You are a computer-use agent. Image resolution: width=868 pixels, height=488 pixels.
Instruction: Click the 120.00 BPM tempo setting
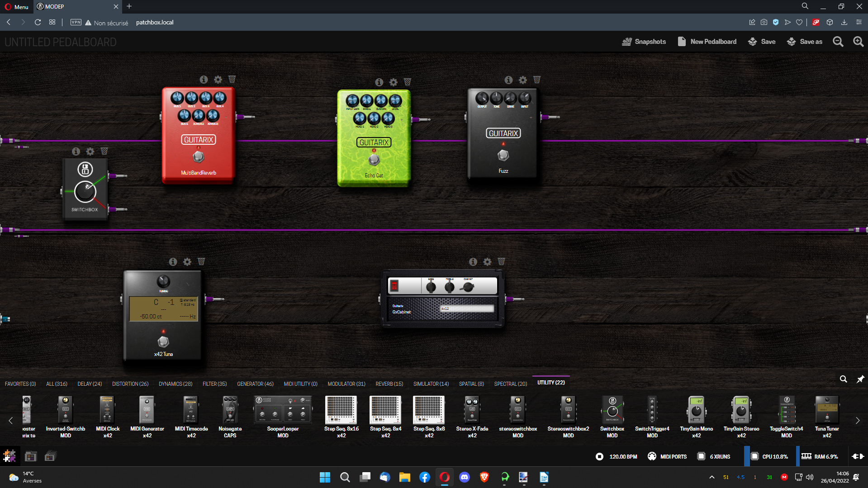tap(623, 457)
